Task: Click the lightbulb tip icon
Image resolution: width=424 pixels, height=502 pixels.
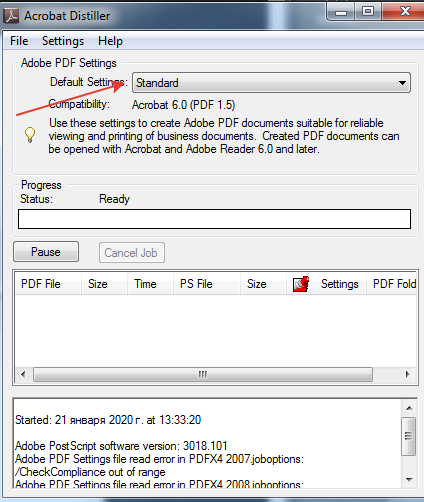Action: pos(30,135)
